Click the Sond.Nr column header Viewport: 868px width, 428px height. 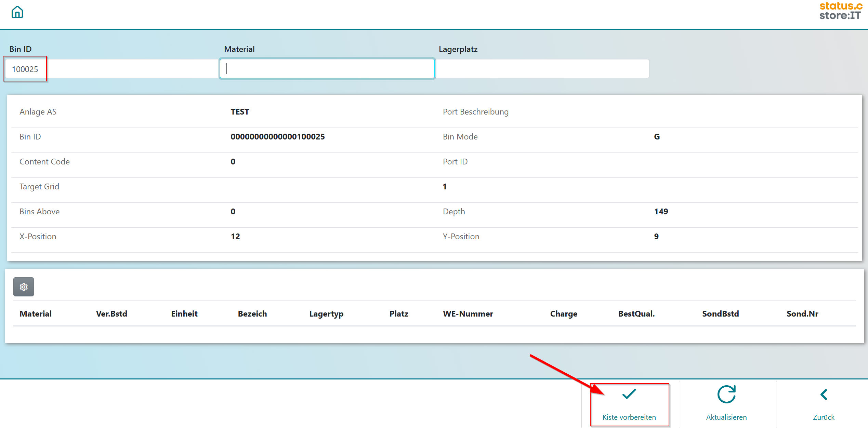point(802,314)
